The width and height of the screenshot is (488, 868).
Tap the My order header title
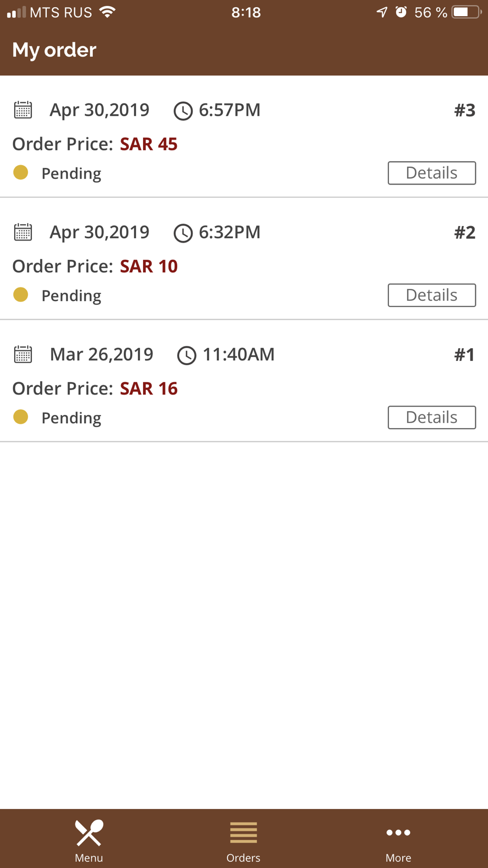tap(54, 50)
